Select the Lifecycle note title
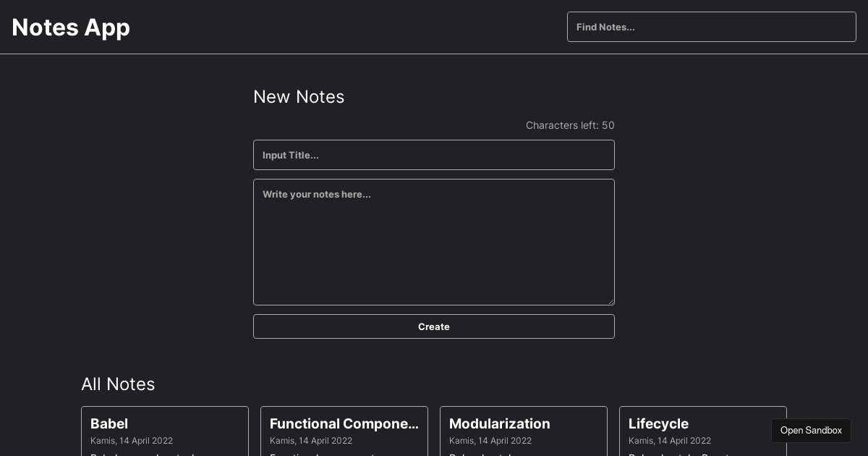The height and width of the screenshot is (456, 868). 658,424
